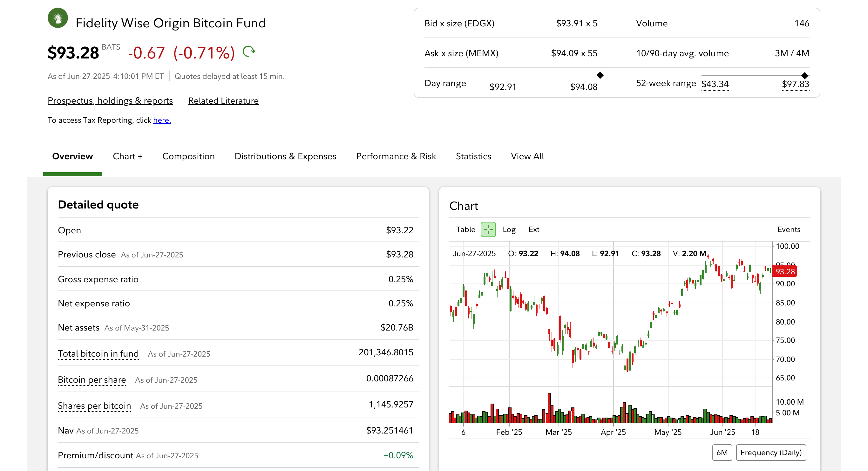Click the Bid price $93.91 x 5
This screenshot has height=471, width=868.
(x=577, y=23)
